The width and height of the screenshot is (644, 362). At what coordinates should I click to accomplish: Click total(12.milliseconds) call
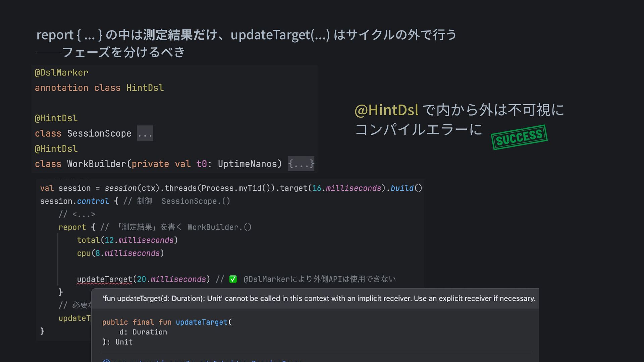(x=127, y=240)
